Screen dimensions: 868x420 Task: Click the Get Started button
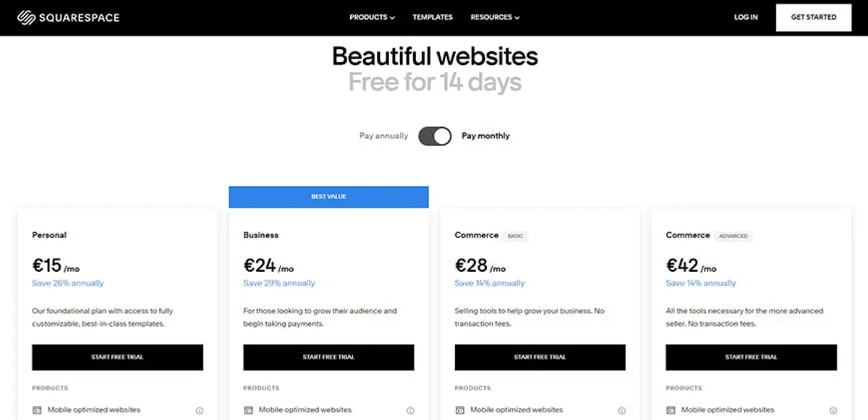pos(813,17)
